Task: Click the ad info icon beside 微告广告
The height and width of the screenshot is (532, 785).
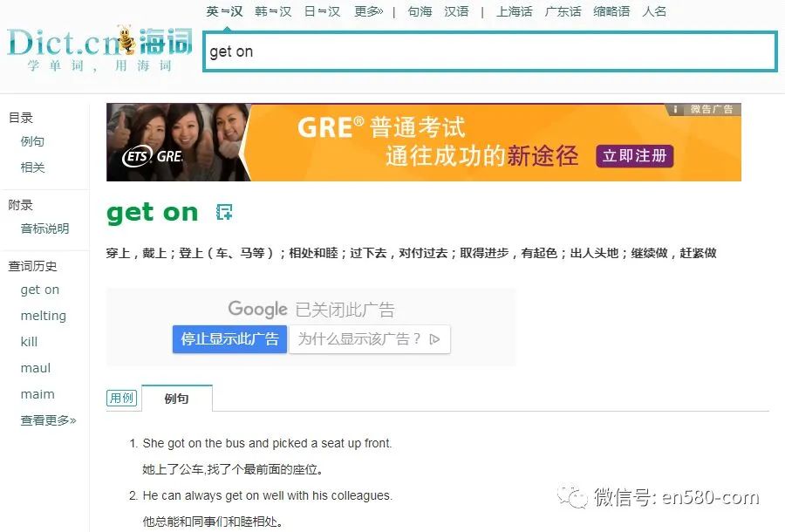Action: point(675,109)
